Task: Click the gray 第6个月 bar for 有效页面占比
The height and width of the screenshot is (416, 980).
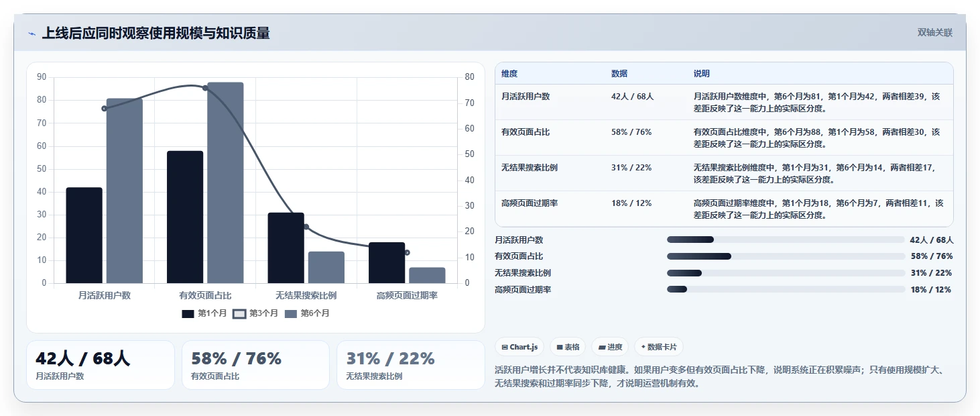Action: click(225, 183)
